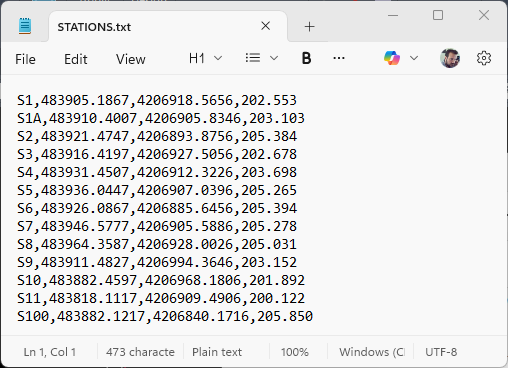Expand the Copilot dropdown chevron
The height and width of the screenshot is (368, 508).
[x=414, y=58]
